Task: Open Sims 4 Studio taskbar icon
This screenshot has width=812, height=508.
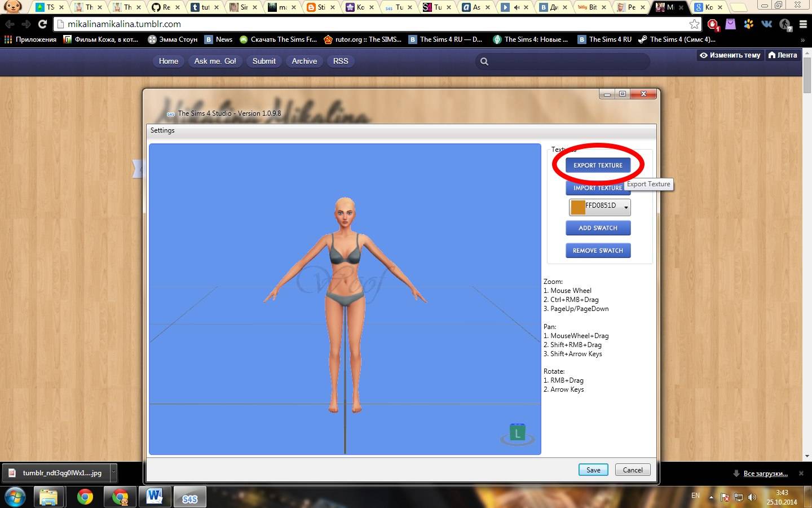Action: (189, 497)
